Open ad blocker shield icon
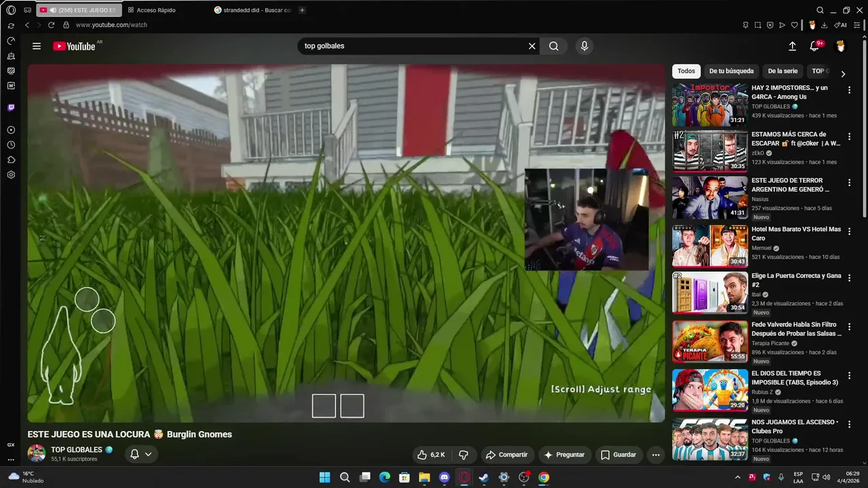 770,25
